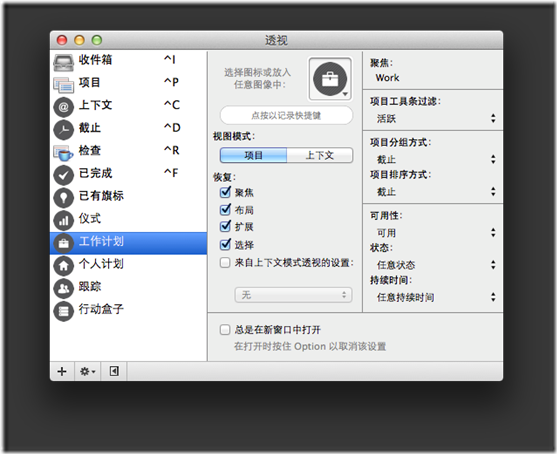Screen dimensions: 557x454
Task: Switch view mode to 上下文 segment
Action: [x=320, y=155]
